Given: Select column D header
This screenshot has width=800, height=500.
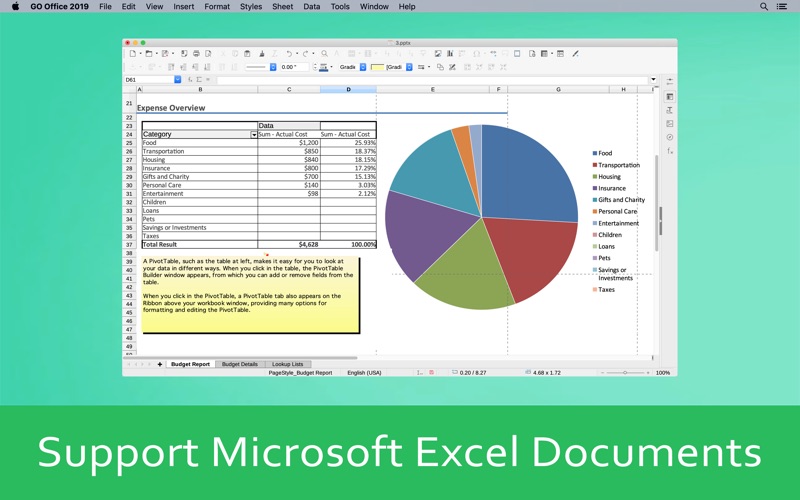Looking at the screenshot, I should (x=348, y=89).
